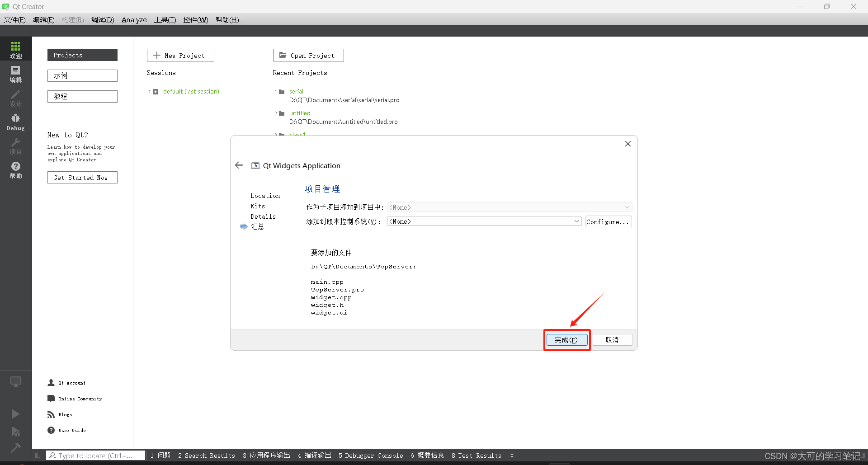Click the Configure... button

click(x=608, y=221)
